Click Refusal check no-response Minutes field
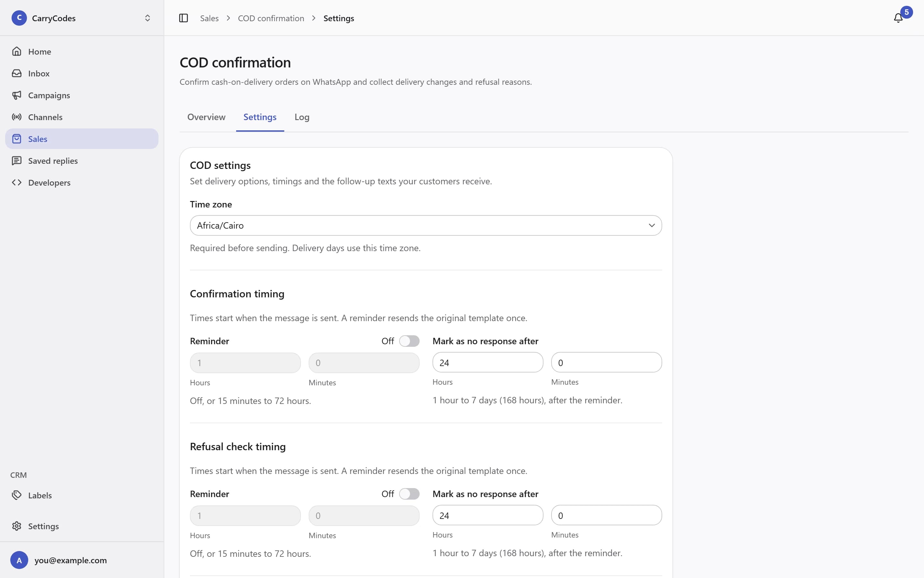This screenshot has width=924, height=578. point(606,515)
